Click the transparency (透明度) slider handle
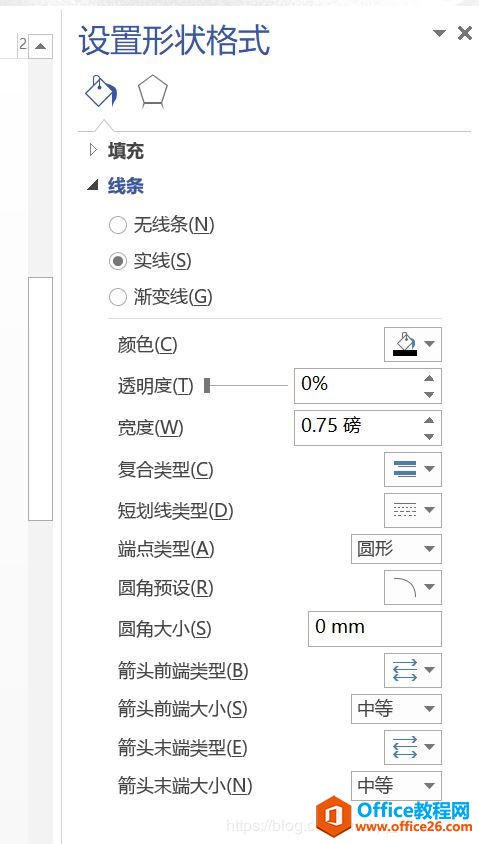Viewport: 479px width, 844px height. 207,385
